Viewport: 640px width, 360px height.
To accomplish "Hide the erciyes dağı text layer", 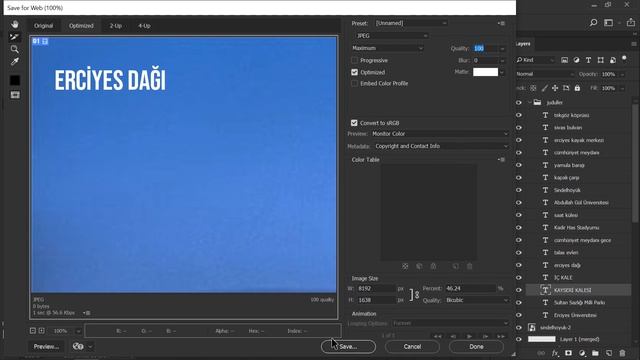I will click(x=519, y=265).
